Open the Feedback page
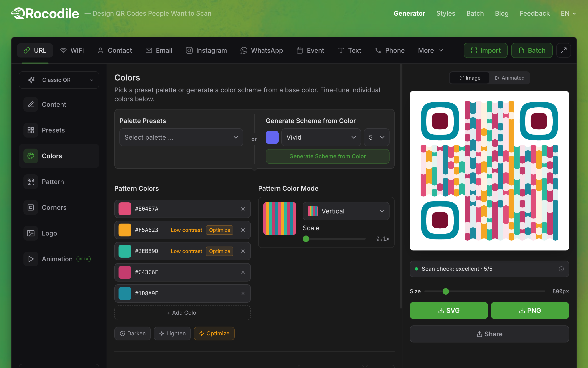The height and width of the screenshot is (368, 588). click(x=534, y=13)
